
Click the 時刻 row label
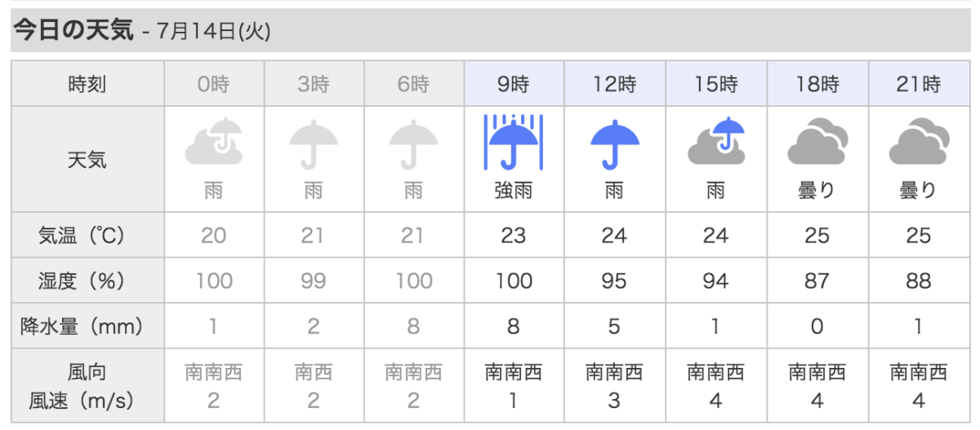point(87,84)
